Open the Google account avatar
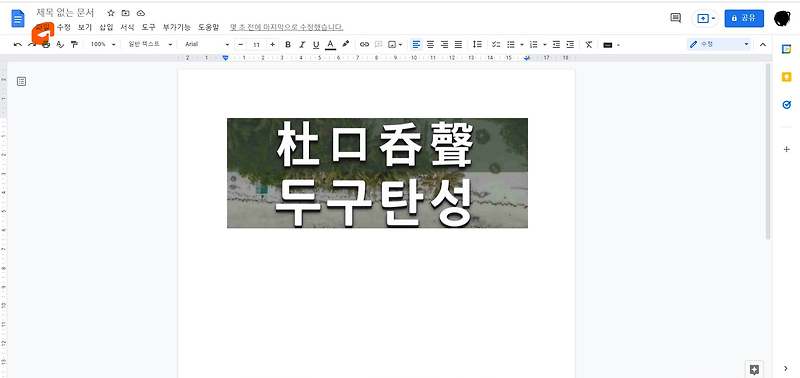The image size is (800, 378). [x=782, y=18]
